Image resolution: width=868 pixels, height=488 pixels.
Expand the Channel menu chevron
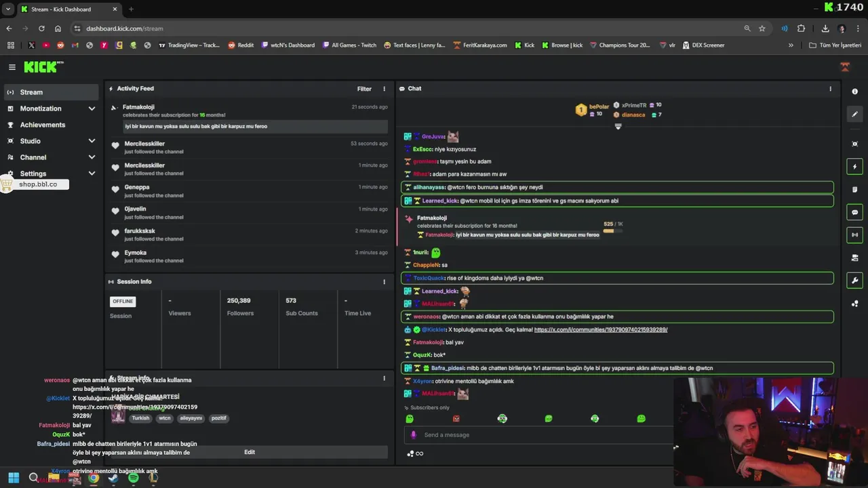coord(92,157)
